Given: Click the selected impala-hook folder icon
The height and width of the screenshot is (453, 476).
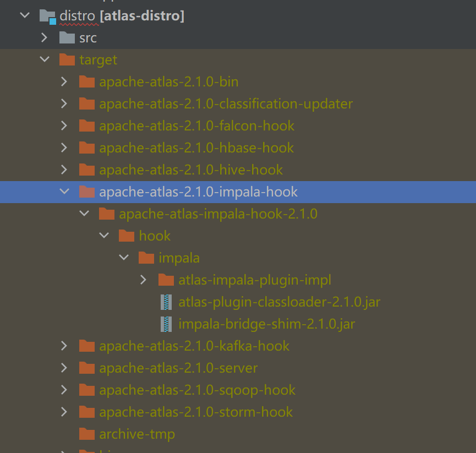Looking at the screenshot, I should [x=87, y=192].
